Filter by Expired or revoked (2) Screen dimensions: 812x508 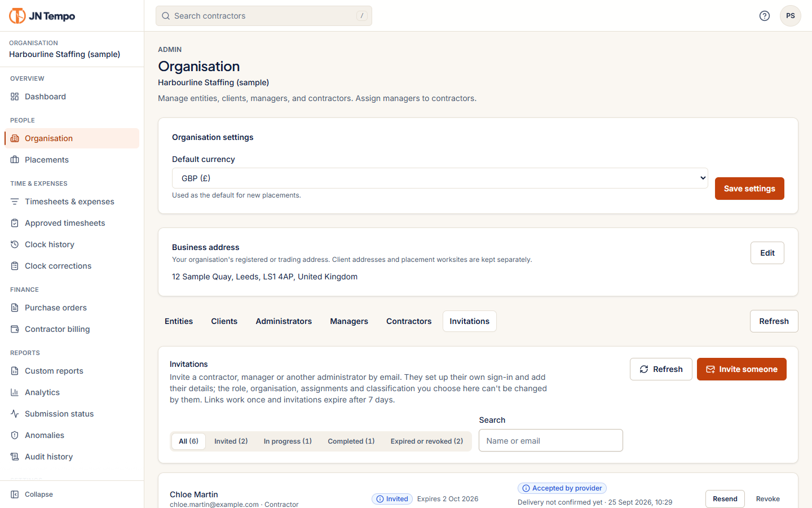[427, 441]
